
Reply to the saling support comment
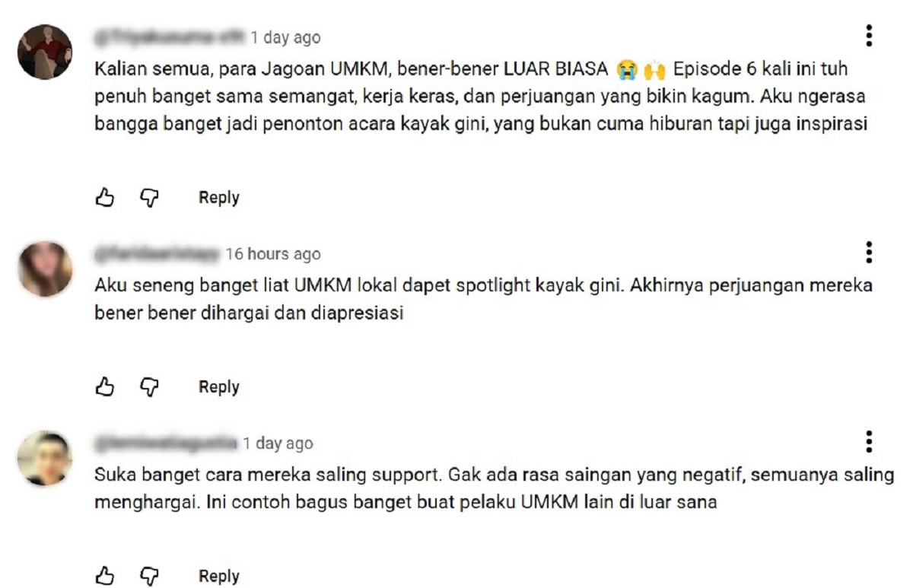click(219, 577)
